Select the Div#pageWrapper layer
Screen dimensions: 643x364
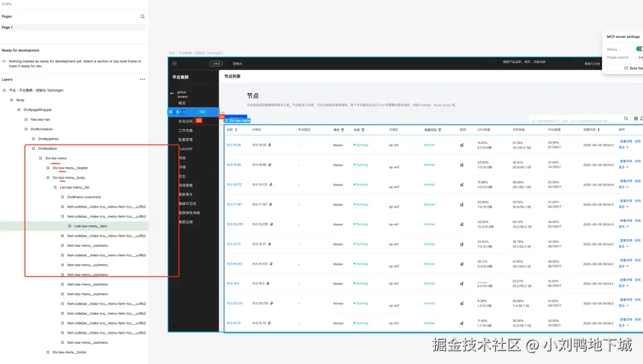coord(38,109)
